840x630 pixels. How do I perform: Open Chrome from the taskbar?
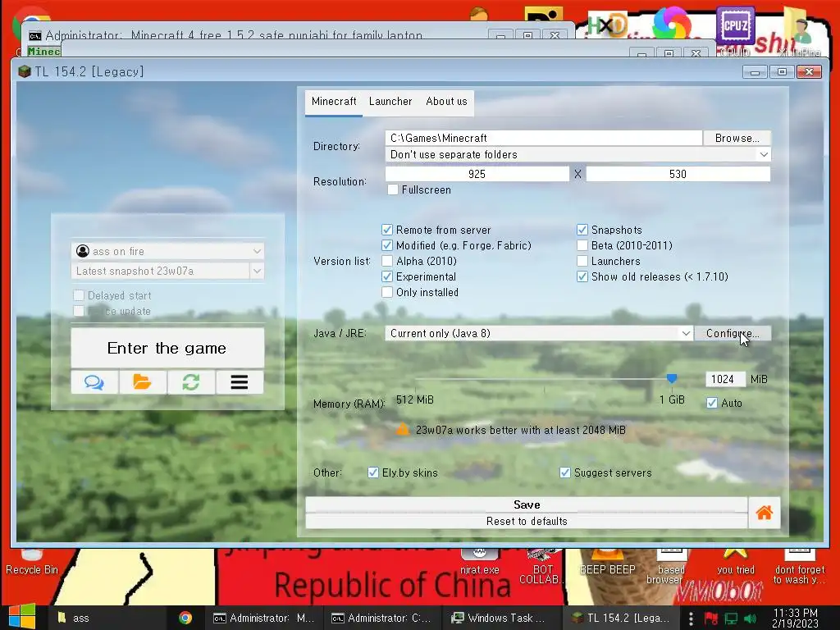click(185, 618)
